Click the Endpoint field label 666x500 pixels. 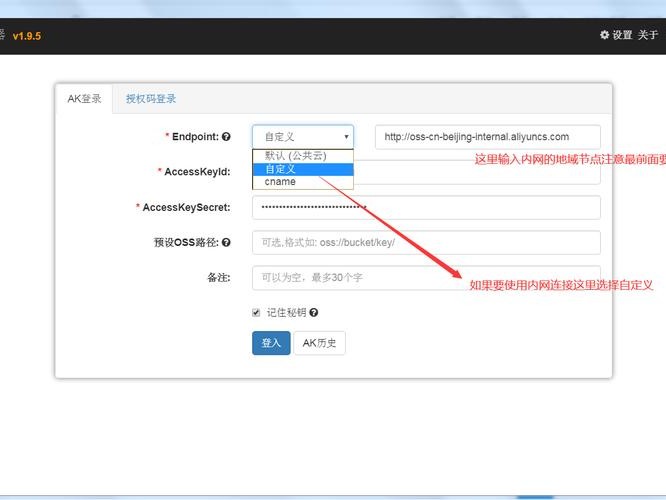click(195, 137)
